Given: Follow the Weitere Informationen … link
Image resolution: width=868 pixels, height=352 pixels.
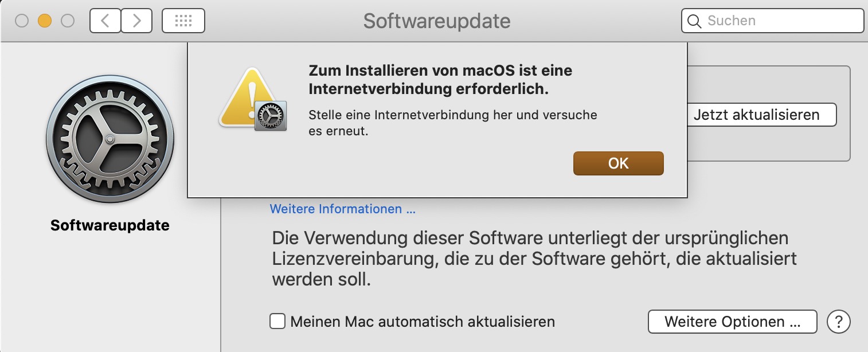Looking at the screenshot, I should (342, 209).
